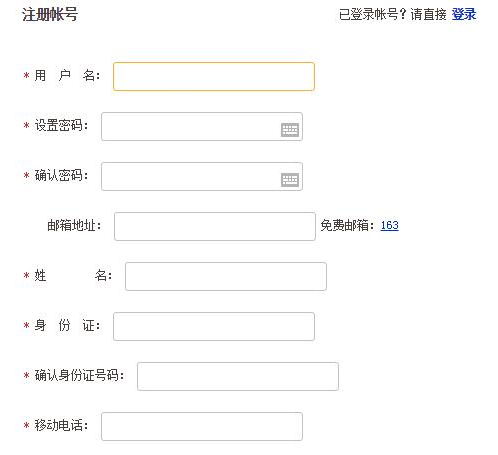
Task: Open virtual keyboard in 设置密码 field
Action: [290, 130]
